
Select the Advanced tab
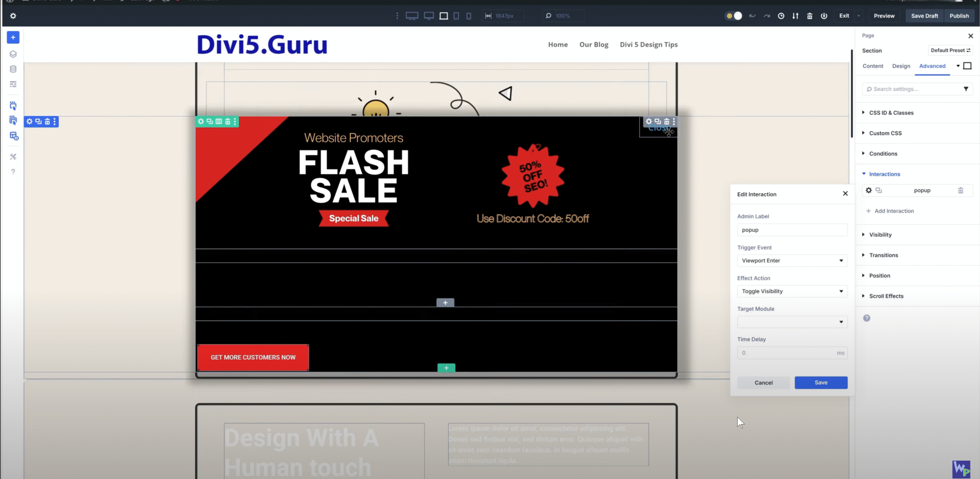coord(932,66)
